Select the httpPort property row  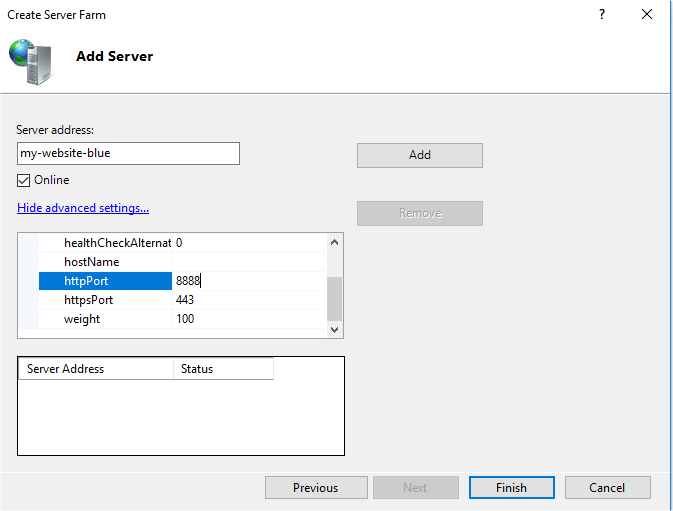182,281
